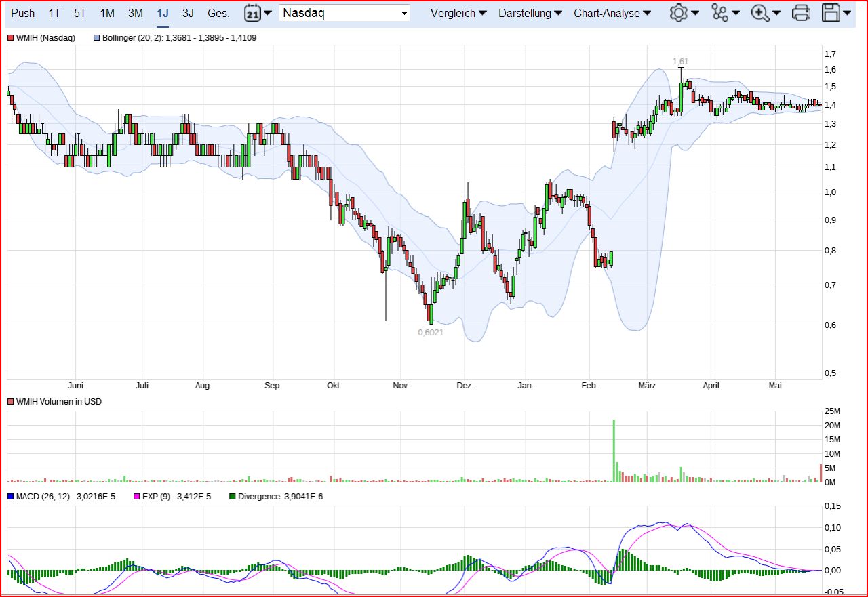
Task: Toggle the WMIH Volumen legend marker
Action: [x=10, y=401]
